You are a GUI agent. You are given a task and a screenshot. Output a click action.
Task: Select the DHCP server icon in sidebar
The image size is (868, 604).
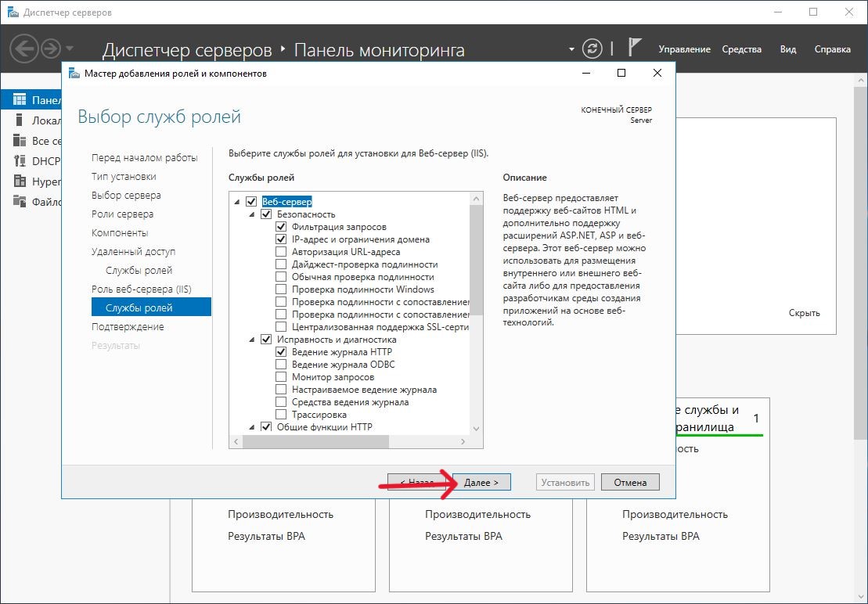click(19, 161)
